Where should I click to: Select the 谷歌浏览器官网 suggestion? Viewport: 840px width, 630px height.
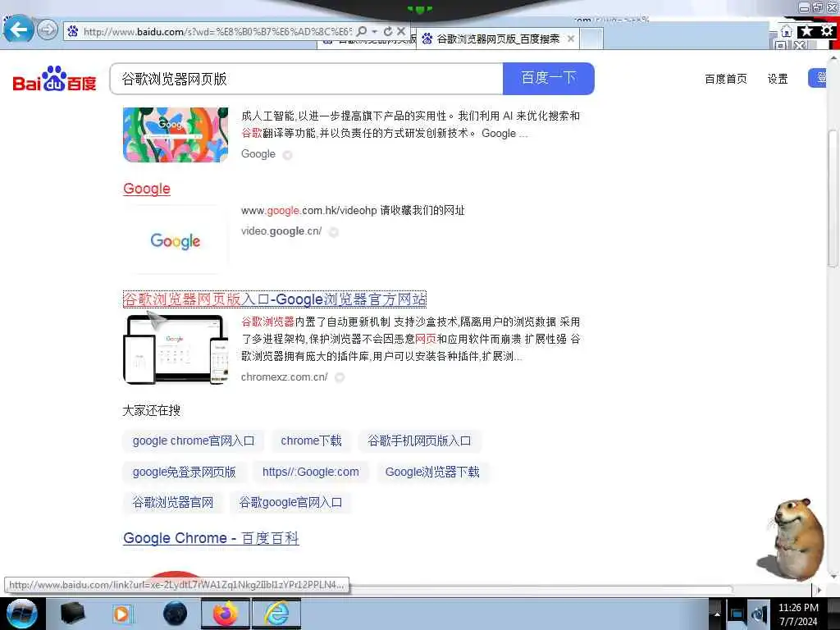point(173,503)
